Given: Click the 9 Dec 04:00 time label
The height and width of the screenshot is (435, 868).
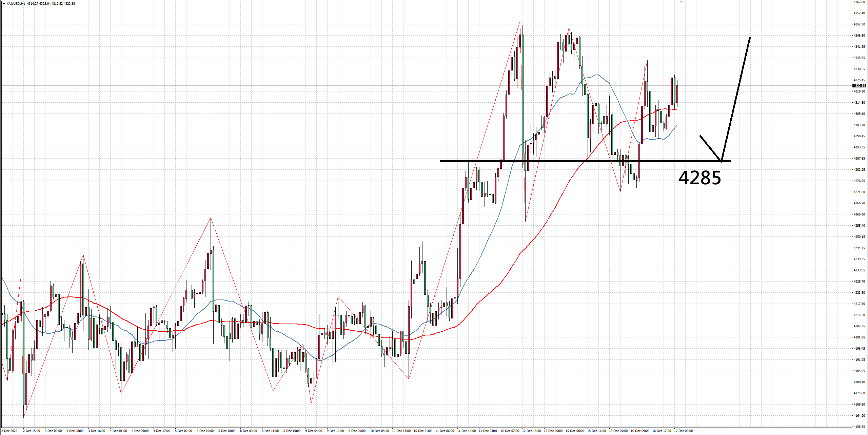Looking at the screenshot, I should click(314, 431).
